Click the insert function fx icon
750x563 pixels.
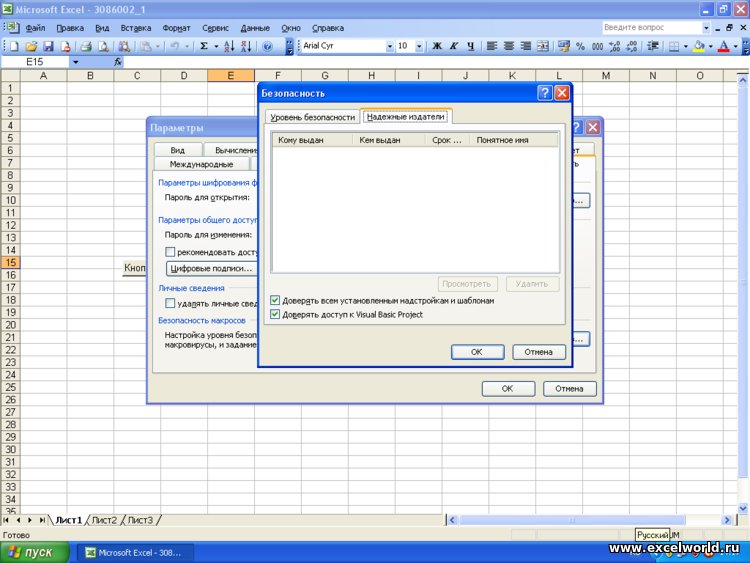(x=118, y=62)
